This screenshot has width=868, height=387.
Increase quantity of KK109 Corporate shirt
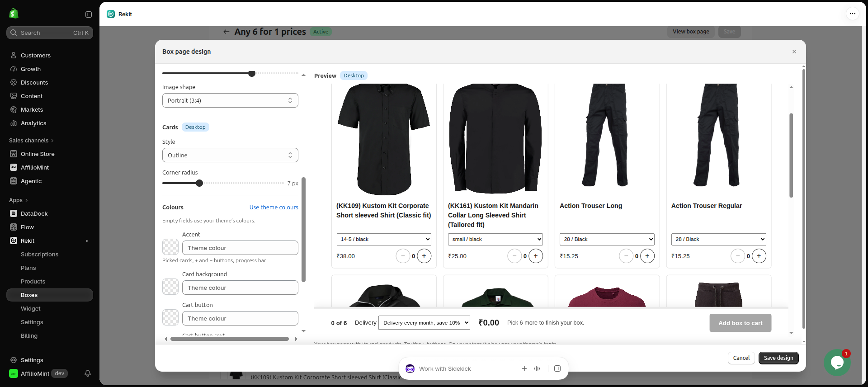click(x=424, y=256)
